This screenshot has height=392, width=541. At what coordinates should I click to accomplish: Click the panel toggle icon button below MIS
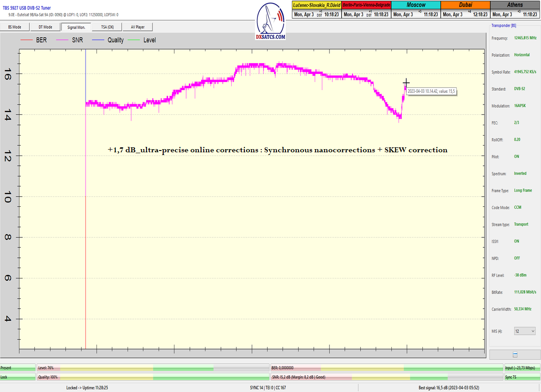515,355
